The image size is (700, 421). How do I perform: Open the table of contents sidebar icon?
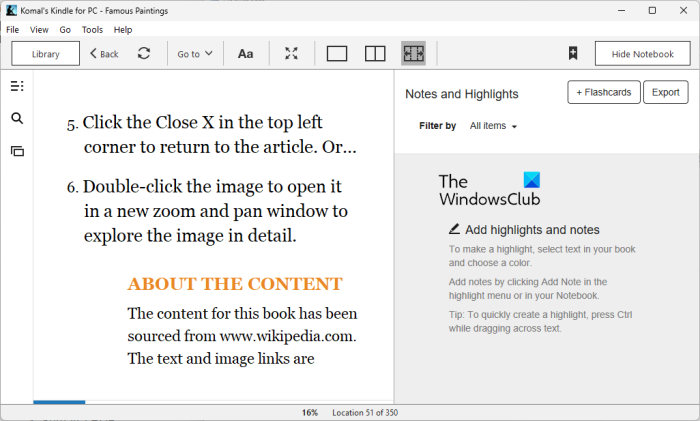(x=17, y=86)
